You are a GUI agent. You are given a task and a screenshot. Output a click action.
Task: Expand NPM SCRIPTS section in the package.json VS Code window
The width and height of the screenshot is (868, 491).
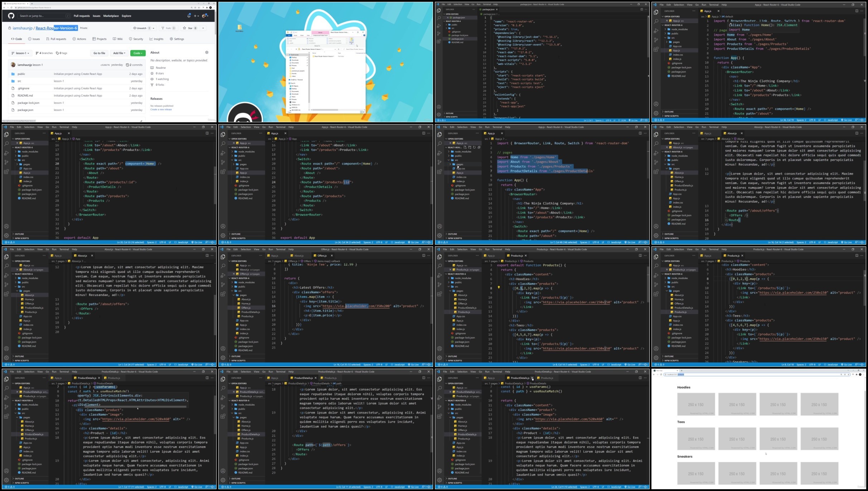460,117
